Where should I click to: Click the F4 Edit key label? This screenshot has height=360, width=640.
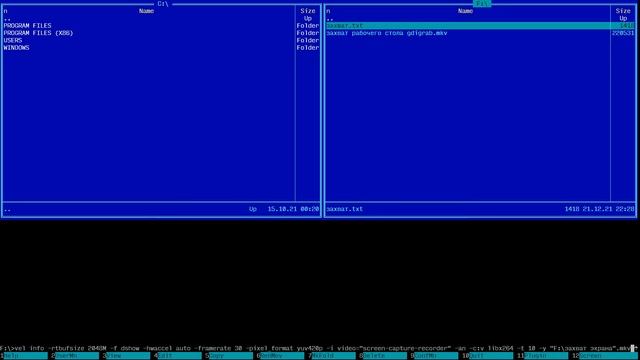(179, 356)
